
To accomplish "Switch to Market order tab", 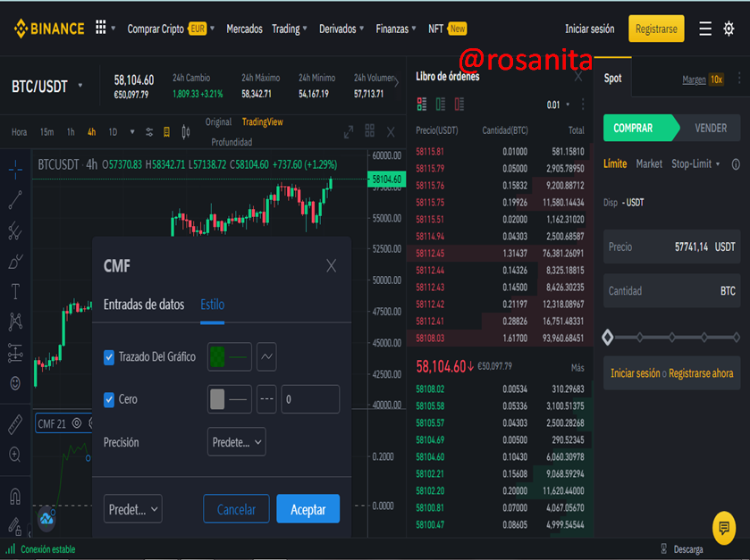I will coord(649,163).
